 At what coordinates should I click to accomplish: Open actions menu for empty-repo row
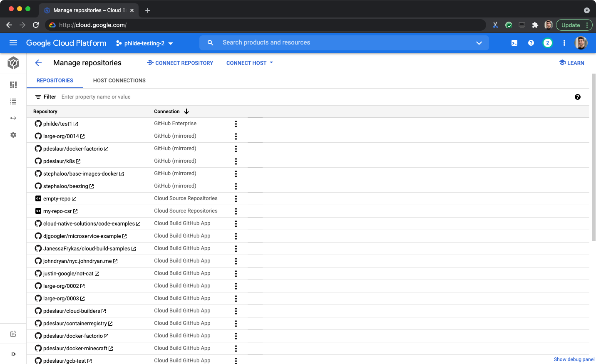click(x=236, y=199)
